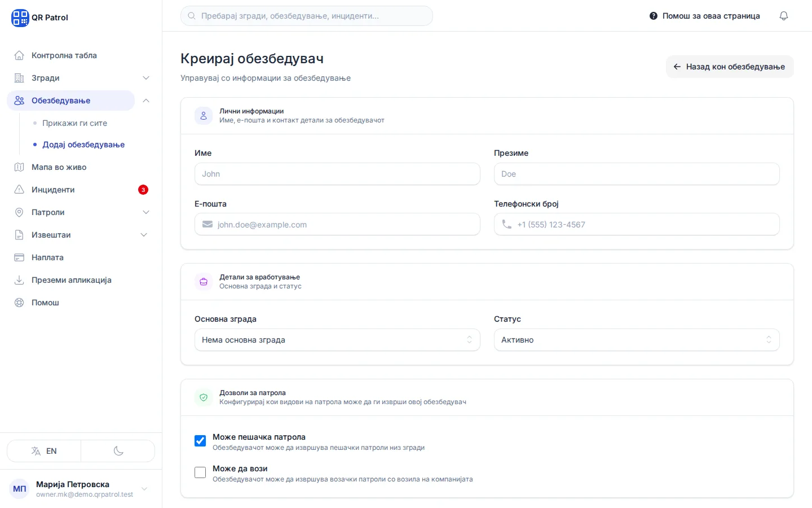
Task: Click the Преземи апликација download icon
Action: point(19,280)
